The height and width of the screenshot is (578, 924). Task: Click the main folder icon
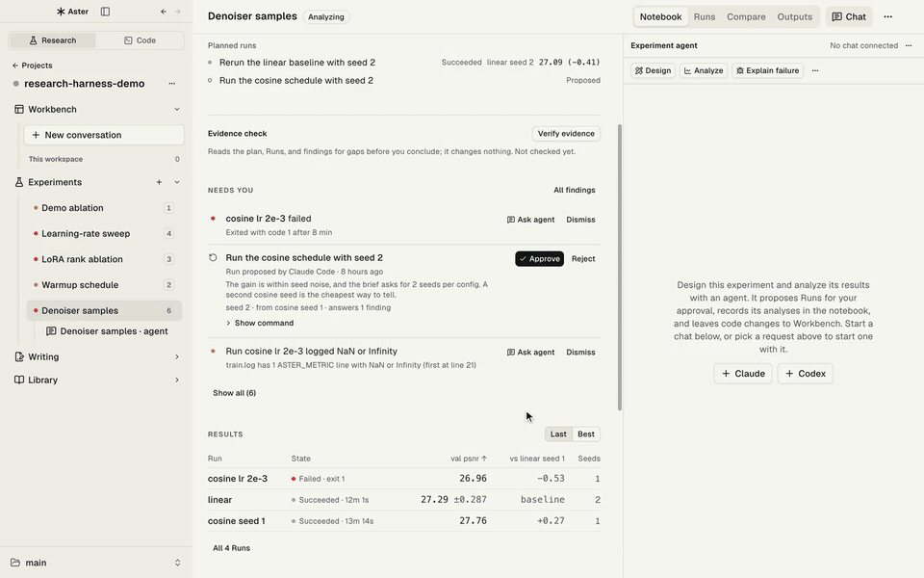[x=15, y=563]
